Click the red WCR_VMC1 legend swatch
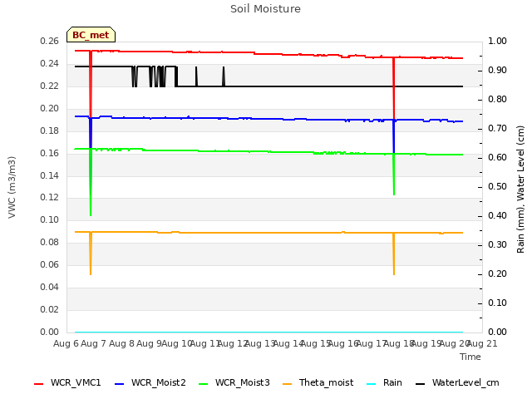532x399 pixels. click(x=39, y=384)
